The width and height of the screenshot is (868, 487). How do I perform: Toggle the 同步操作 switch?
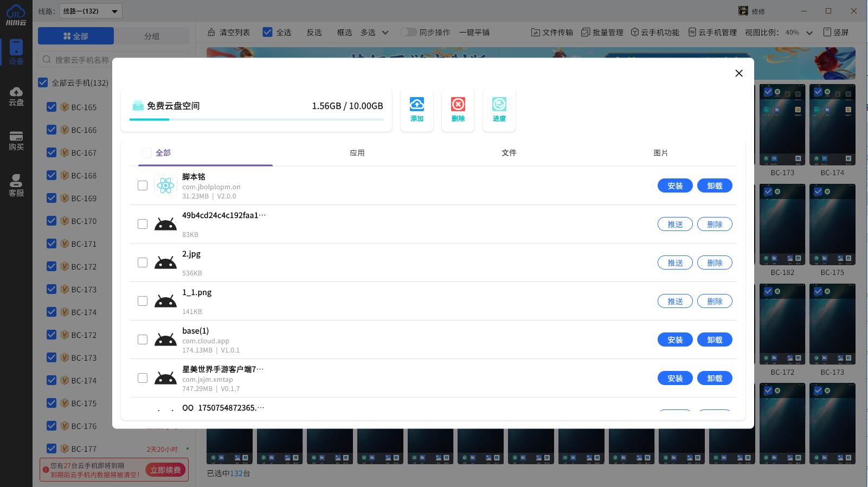(408, 33)
